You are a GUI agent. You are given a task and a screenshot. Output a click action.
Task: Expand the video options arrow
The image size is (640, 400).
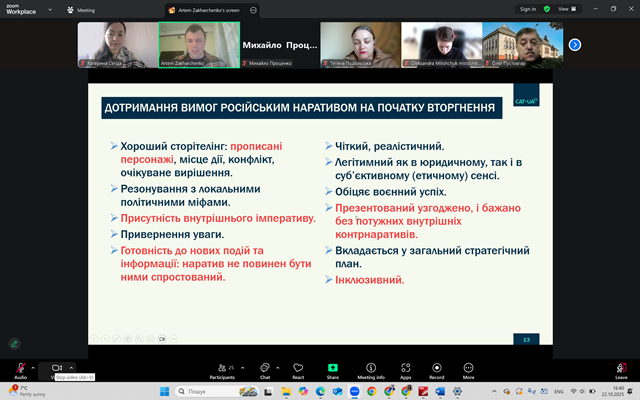coord(71,365)
